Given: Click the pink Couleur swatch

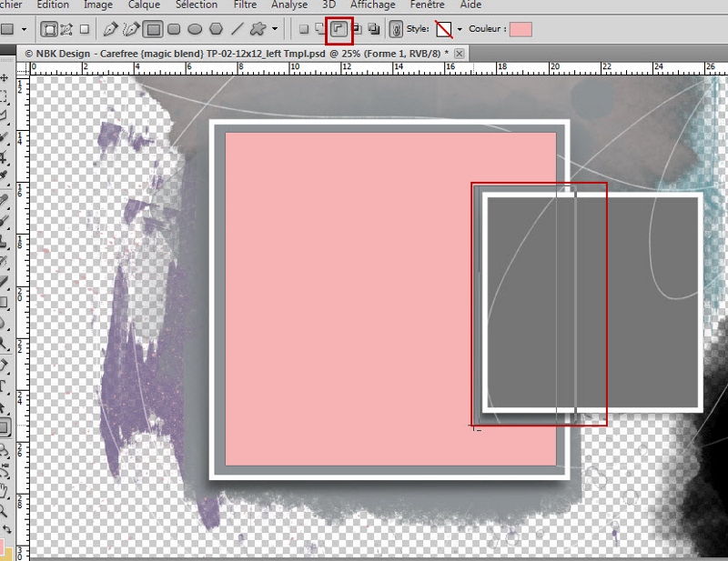Looking at the screenshot, I should click(x=521, y=29).
